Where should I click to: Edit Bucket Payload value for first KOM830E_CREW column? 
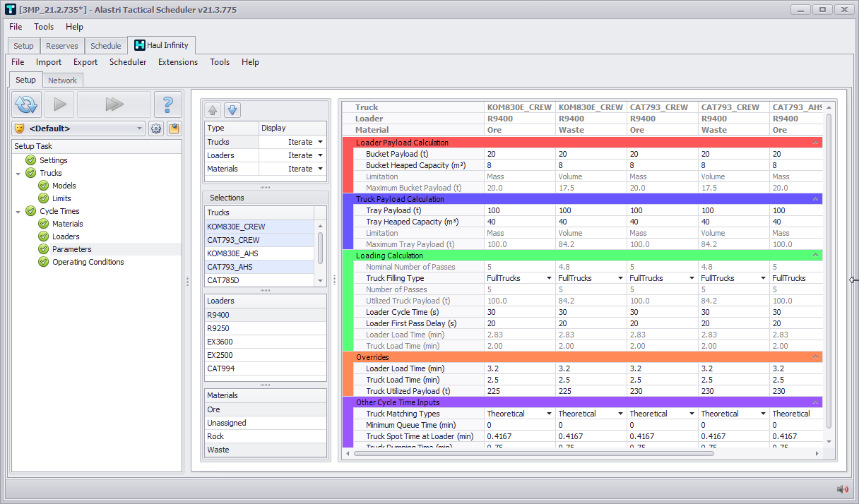coord(519,154)
